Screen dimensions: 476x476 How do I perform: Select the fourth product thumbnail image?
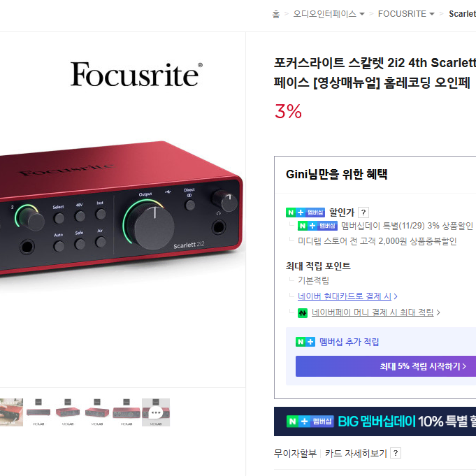97,412
